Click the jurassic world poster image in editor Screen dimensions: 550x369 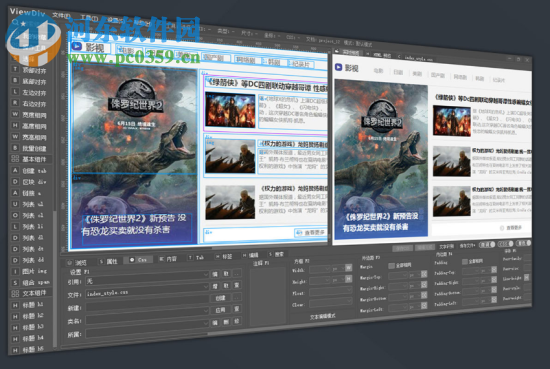tap(134, 120)
